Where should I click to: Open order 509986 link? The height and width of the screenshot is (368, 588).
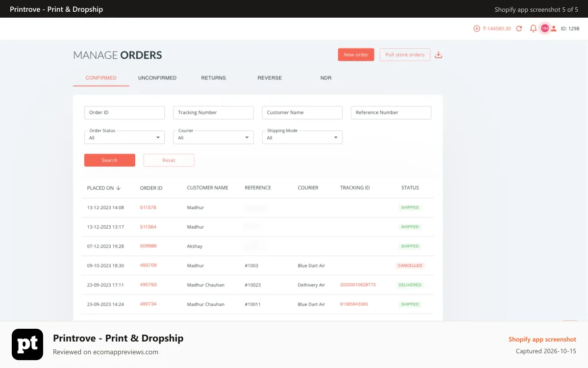point(148,246)
